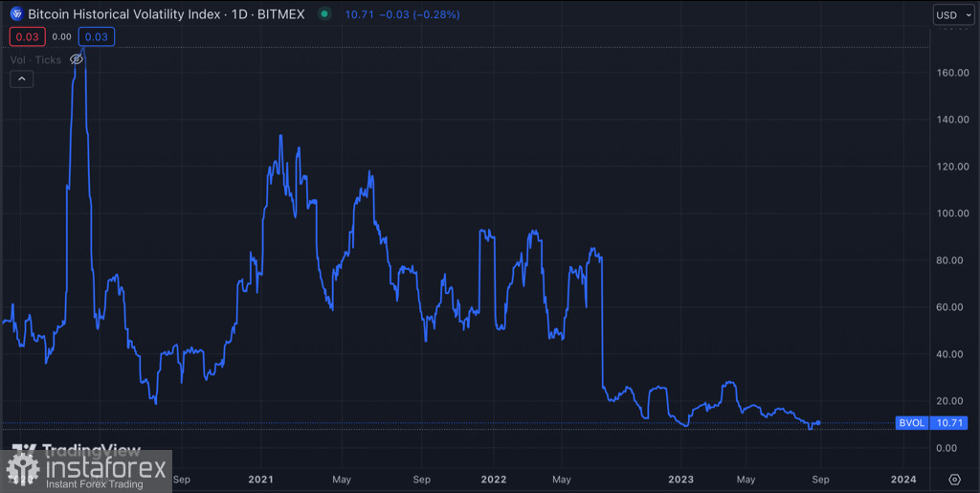Click the 160.00 price axis label
The width and height of the screenshot is (980, 493).
pyautogui.click(x=954, y=73)
